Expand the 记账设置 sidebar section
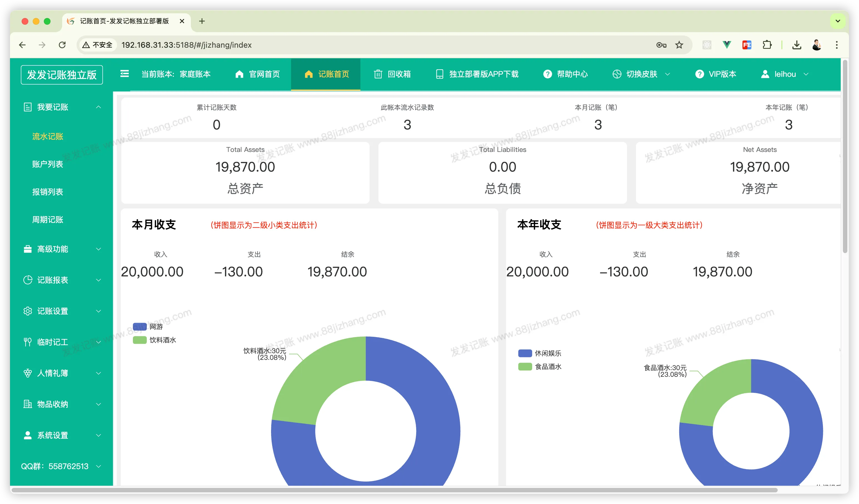This screenshot has width=859, height=504. [98, 311]
